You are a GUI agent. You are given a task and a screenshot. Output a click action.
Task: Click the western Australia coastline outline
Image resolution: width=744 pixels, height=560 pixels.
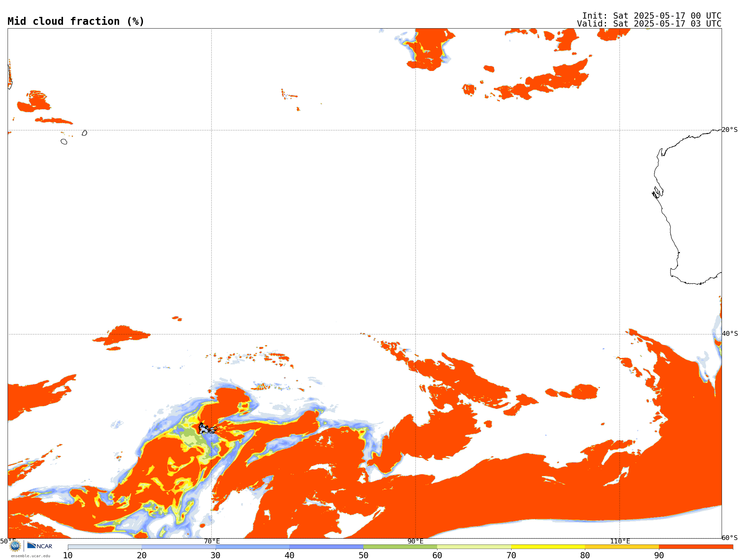[687, 207]
